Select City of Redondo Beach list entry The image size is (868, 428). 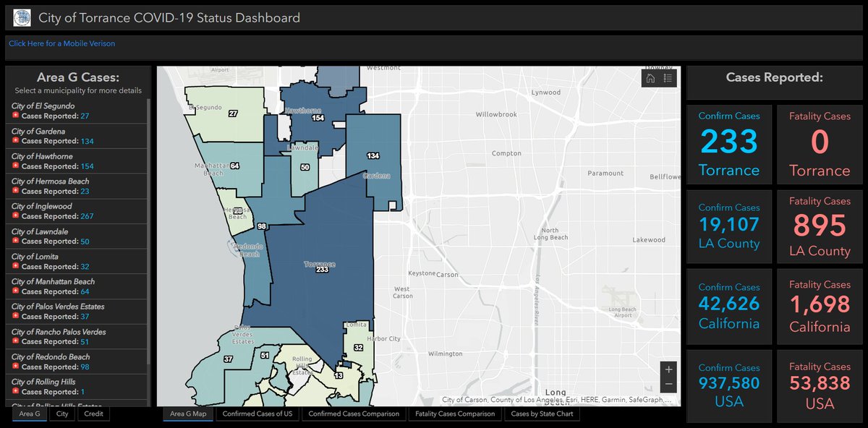[76, 361]
